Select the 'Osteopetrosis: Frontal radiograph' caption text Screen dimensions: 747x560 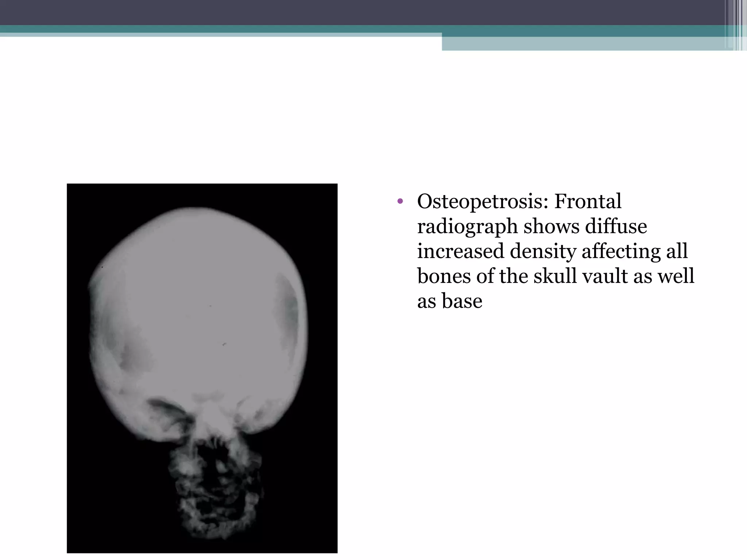pos(556,251)
